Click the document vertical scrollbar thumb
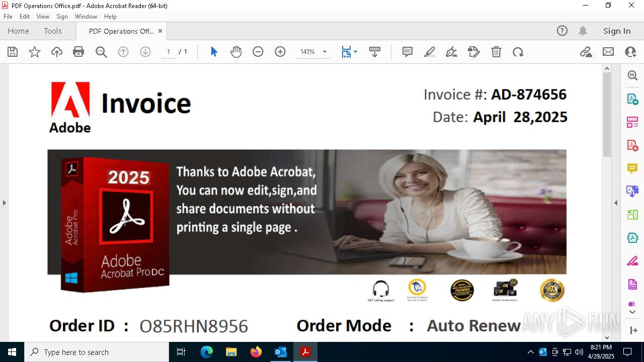The image size is (644, 362). (607, 115)
